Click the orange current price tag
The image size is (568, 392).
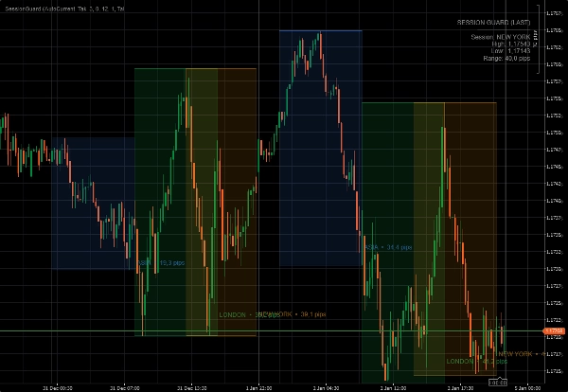pos(553,331)
